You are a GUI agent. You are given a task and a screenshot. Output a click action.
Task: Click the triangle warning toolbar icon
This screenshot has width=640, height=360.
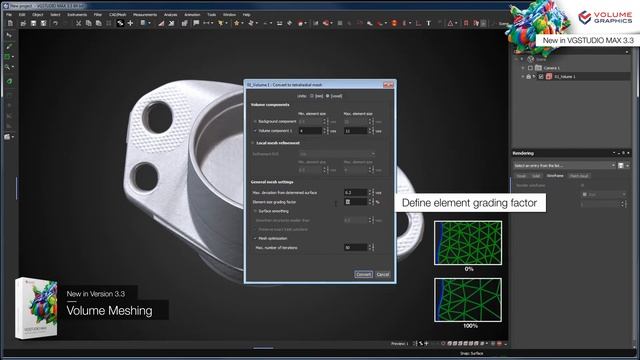click(450, 24)
